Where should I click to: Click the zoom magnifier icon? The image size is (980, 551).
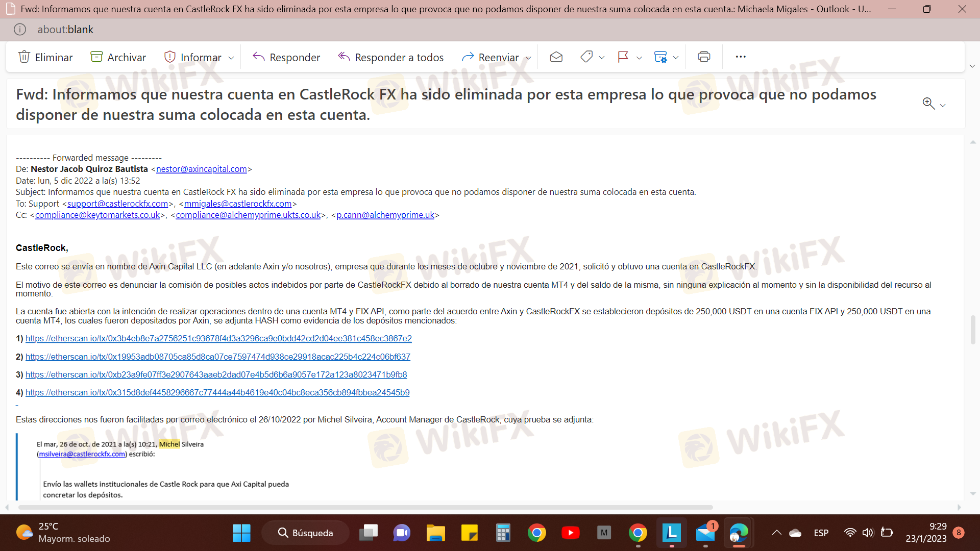(x=928, y=104)
